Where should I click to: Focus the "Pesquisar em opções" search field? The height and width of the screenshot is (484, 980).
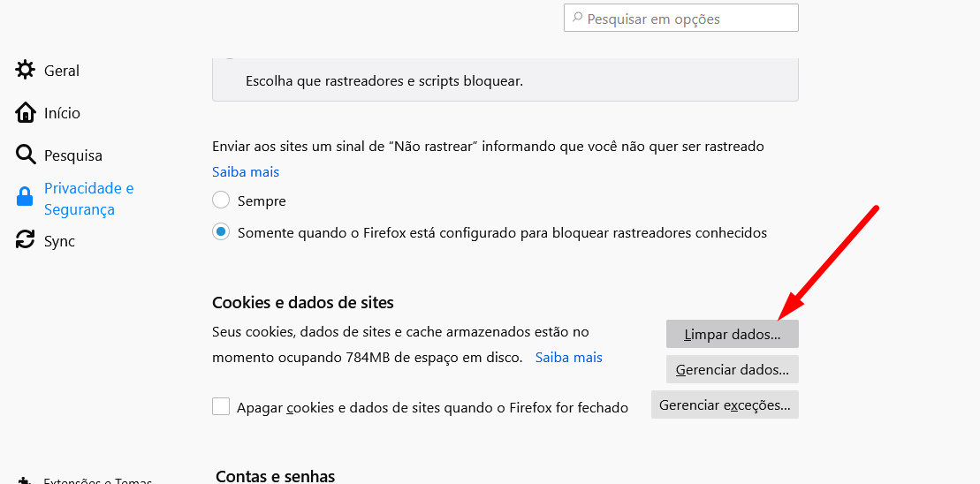[x=689, y=19]
